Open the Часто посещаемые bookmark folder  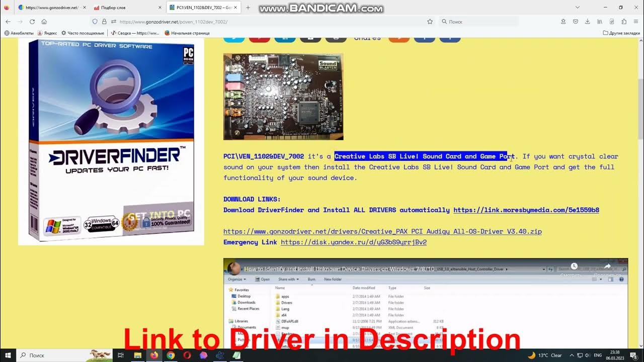coord(83,33)
